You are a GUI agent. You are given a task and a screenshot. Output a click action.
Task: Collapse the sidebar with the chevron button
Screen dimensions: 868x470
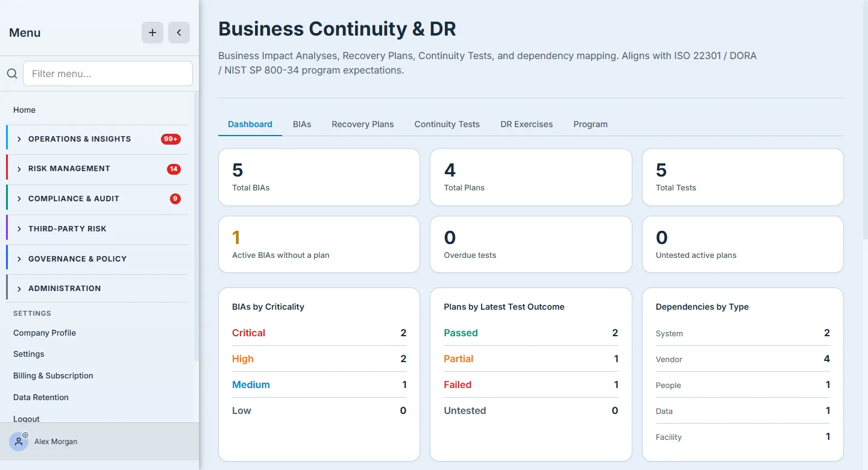179,33
